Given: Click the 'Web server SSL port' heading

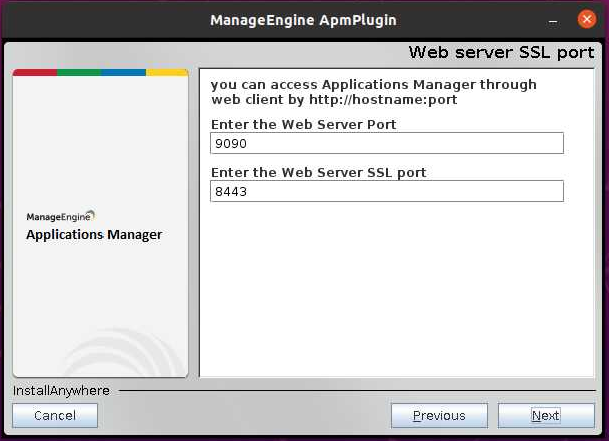Looking at the screenshot, I should click(x=501, y=52).
